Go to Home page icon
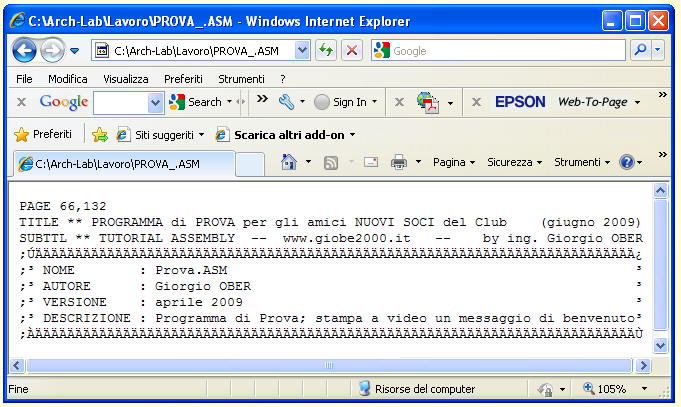The height and width of the screenshot is (407, 681). pyautogui.click(x=288, y=162)
